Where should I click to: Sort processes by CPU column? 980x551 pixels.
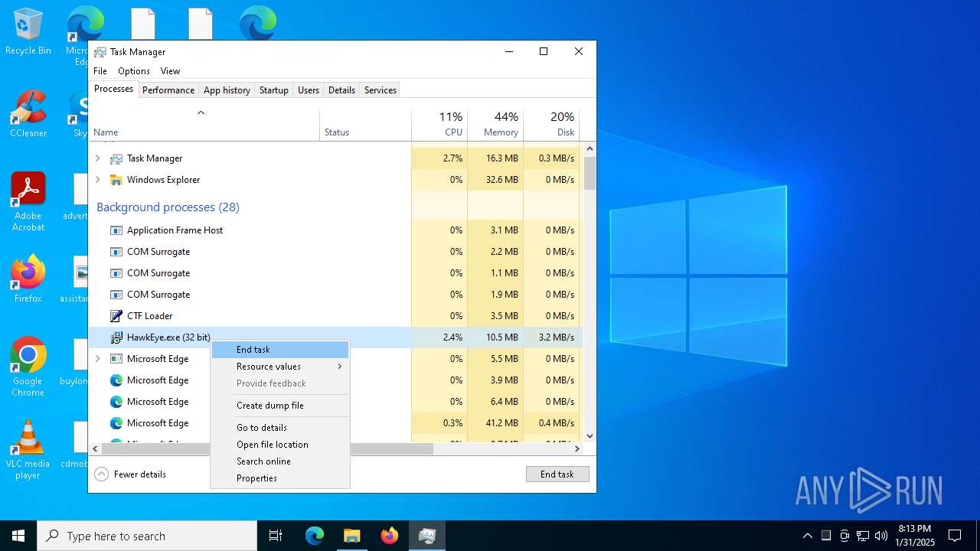point(439,126)
